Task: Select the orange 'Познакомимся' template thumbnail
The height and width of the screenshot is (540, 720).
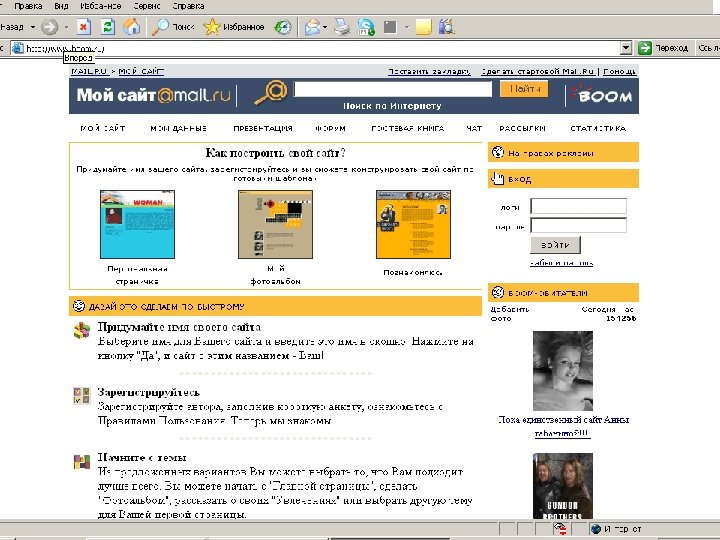Action: [413, 224]
